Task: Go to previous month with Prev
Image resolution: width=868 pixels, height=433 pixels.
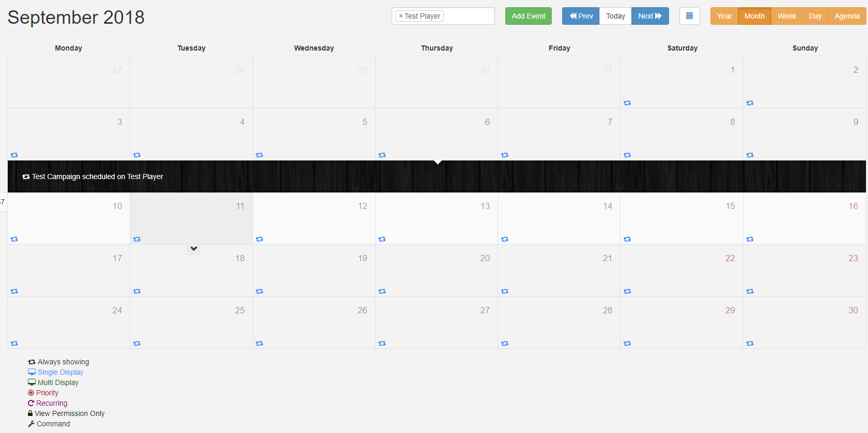Action: [x=581, y=16]
